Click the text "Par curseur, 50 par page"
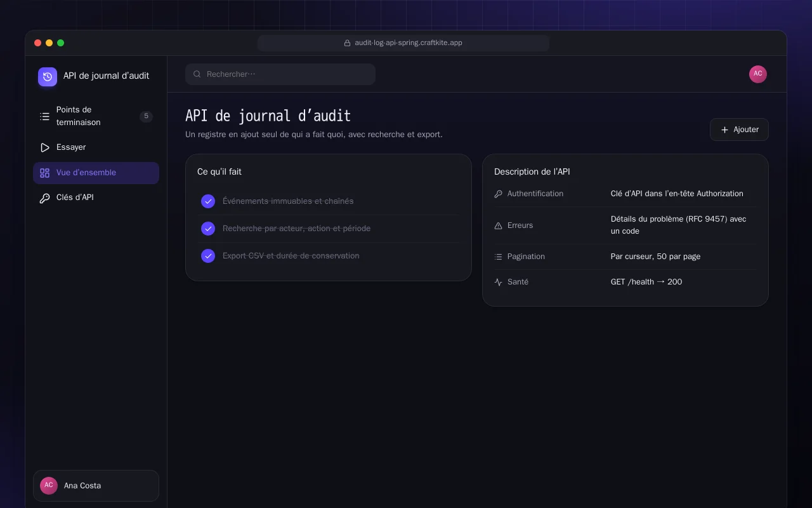Image resolution: width=812 pixels, height=508 pixels. point(655,257)
